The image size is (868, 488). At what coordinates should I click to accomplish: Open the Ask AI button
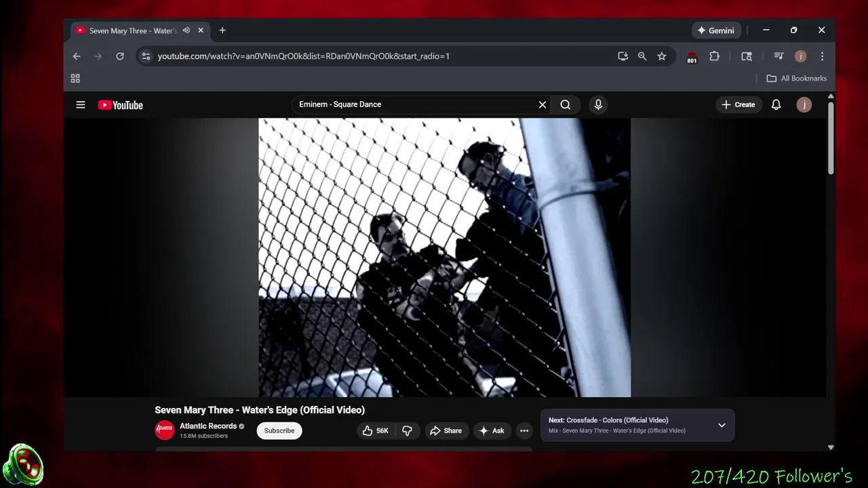click(x=491, y=430)
